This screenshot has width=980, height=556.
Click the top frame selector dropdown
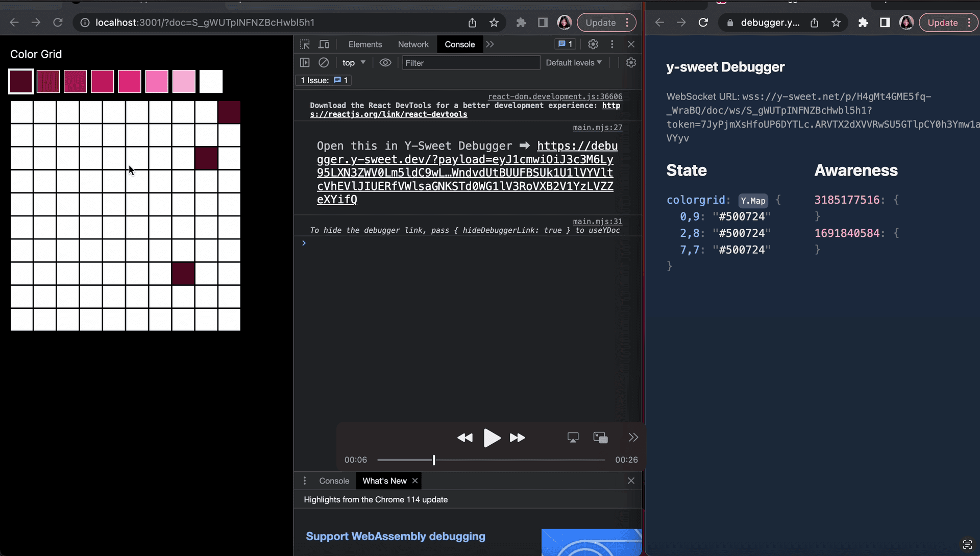coord(353,62)
